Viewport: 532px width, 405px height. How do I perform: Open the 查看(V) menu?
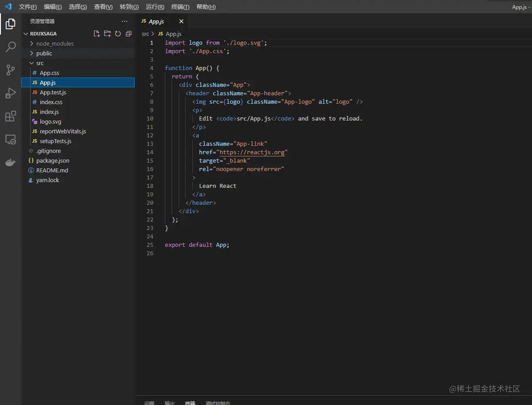pos(103,7)
